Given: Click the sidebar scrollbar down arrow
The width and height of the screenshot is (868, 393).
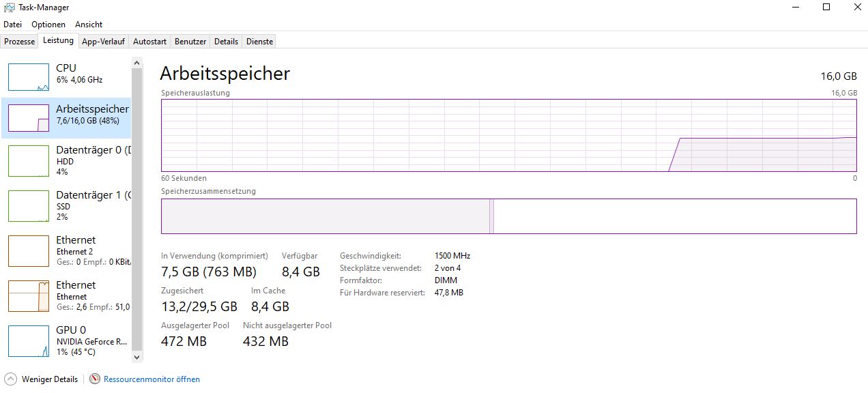Looking at the screenshot, I should 136,356.
